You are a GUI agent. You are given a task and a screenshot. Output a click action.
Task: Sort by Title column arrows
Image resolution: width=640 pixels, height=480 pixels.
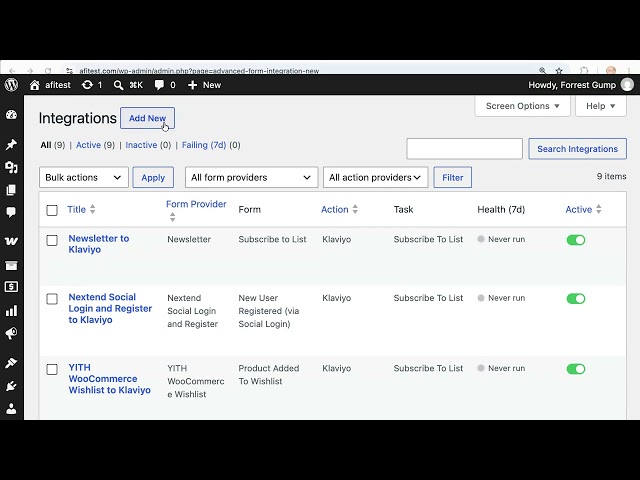(93, 209)
